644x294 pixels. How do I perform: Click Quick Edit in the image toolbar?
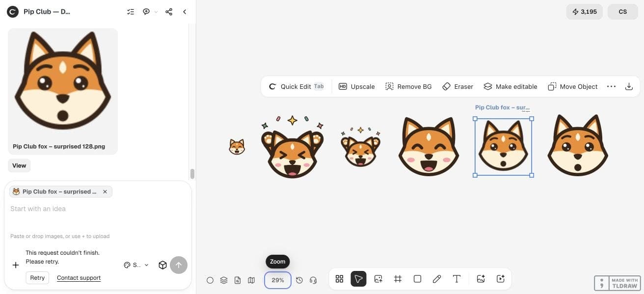click(x=296, y=86)
